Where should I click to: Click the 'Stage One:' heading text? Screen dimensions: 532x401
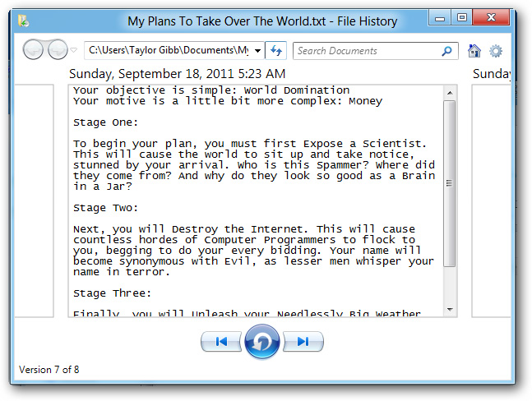click(x=105, y=122)
